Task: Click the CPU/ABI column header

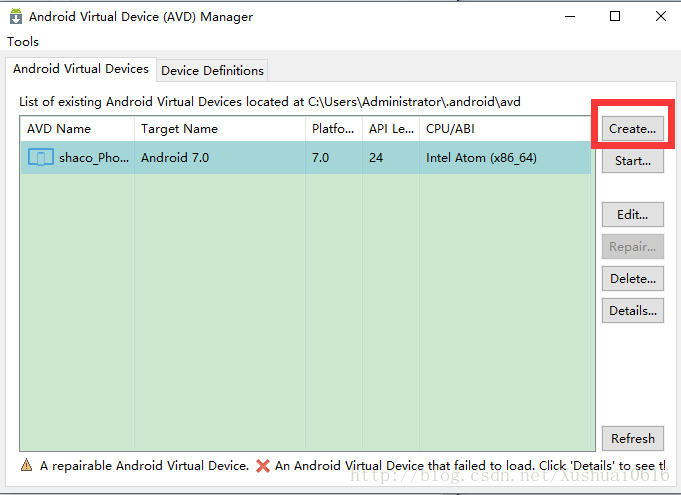Action: 505,129
